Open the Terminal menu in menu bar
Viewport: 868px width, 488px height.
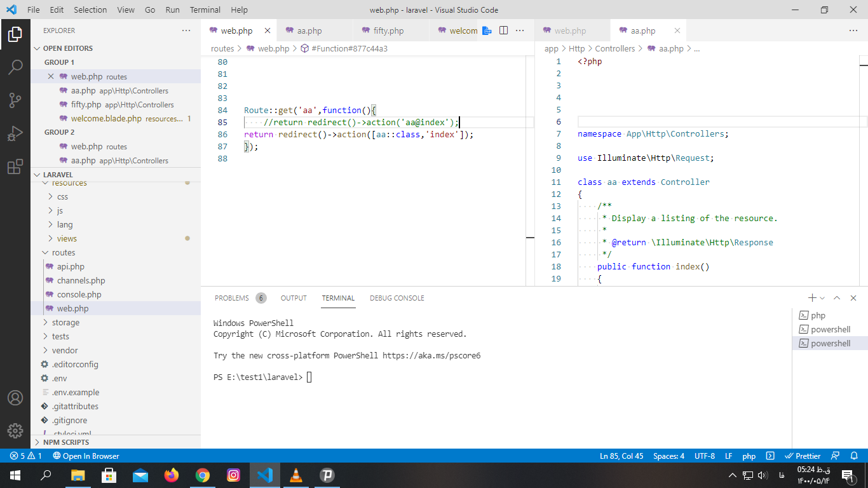click(x=205, y=10)
